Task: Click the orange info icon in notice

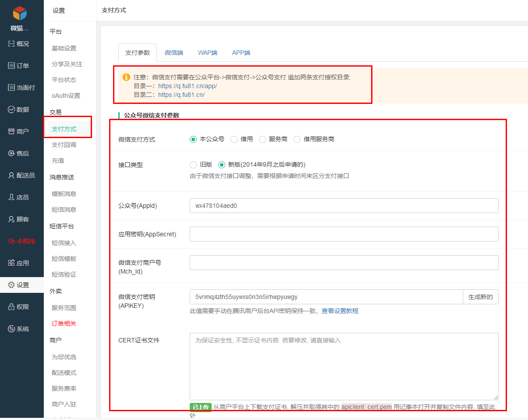Action: click(x=126, y=77)
